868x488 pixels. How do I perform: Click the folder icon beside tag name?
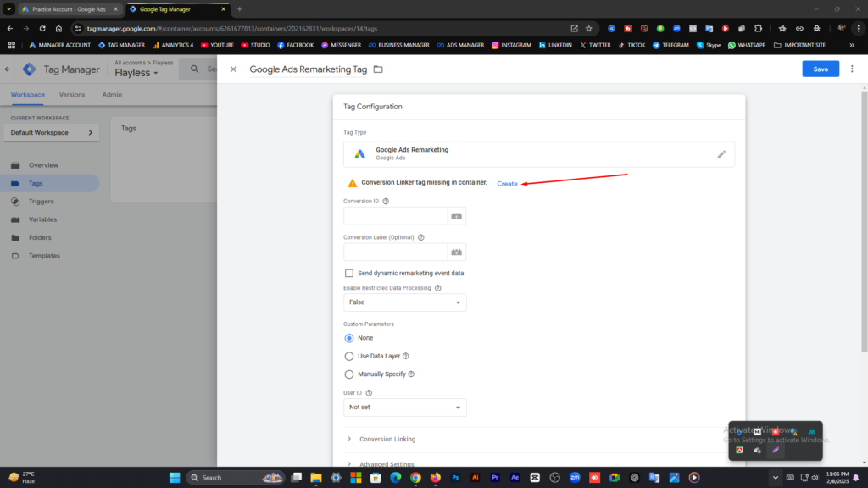[378, 69]
